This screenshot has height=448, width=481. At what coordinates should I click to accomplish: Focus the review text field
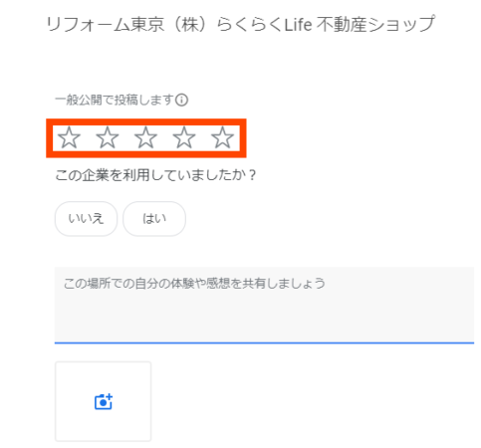coord(264,305)
